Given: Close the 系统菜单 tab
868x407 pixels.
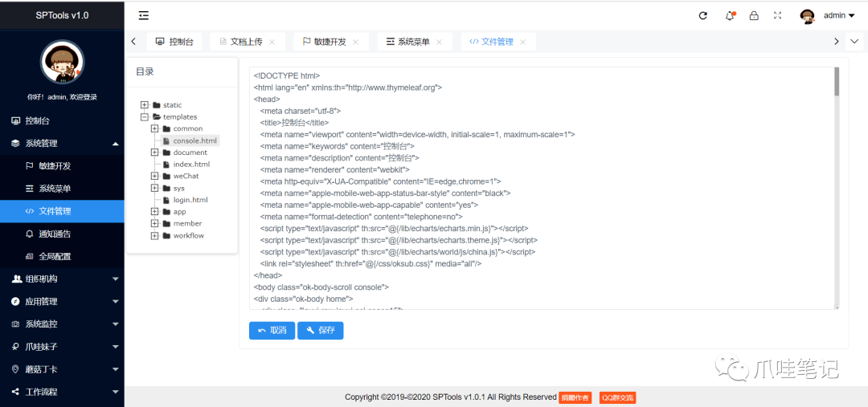Looking at the screenshot, I should tap(439, 42).
